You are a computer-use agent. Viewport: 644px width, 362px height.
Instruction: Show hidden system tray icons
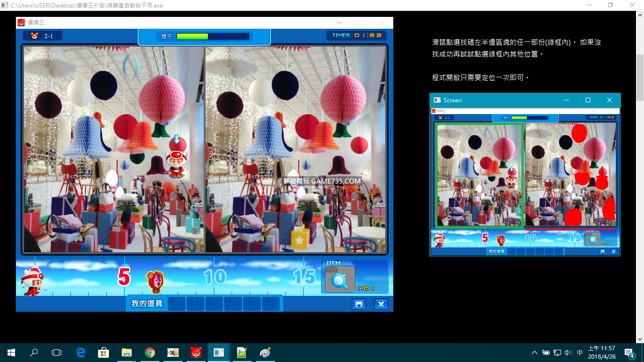[x=534, y=353]
